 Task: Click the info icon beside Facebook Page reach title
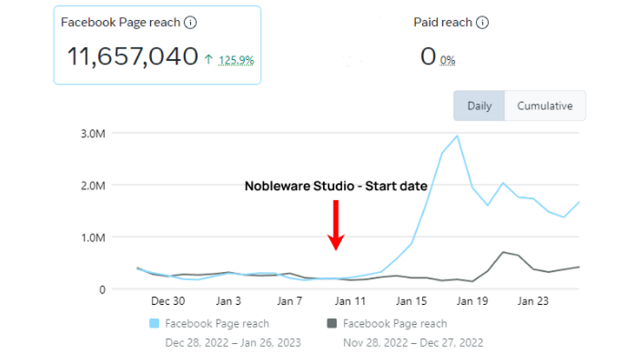point(189,23)
